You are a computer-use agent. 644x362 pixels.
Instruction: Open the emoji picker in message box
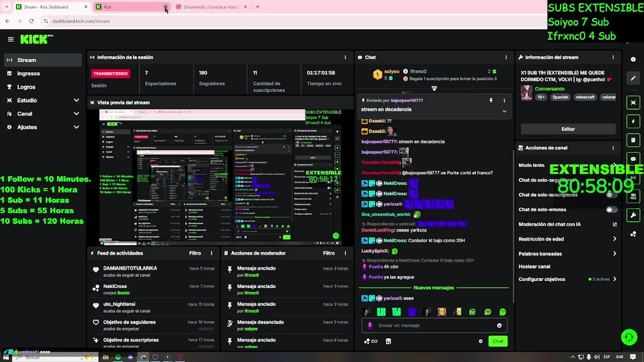499,325
